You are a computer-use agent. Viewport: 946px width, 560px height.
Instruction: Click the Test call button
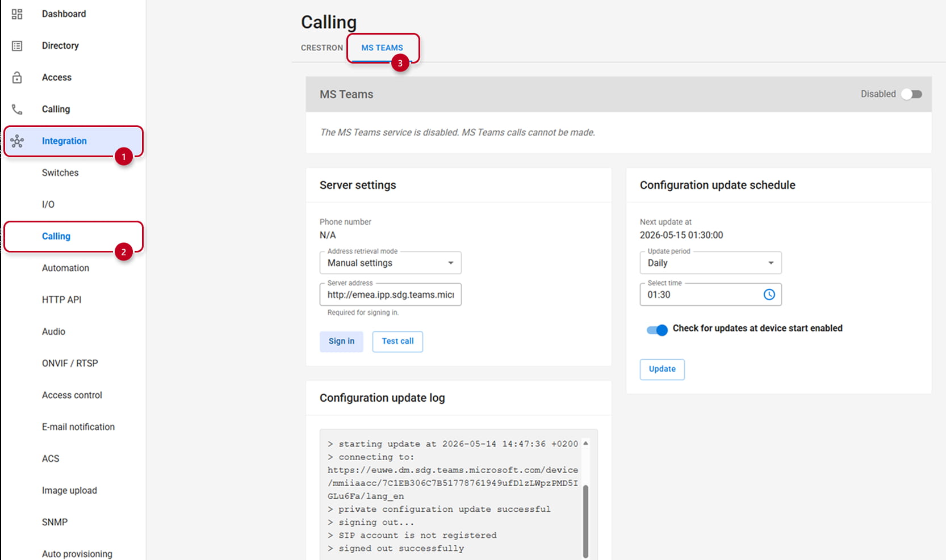[397, 341]
